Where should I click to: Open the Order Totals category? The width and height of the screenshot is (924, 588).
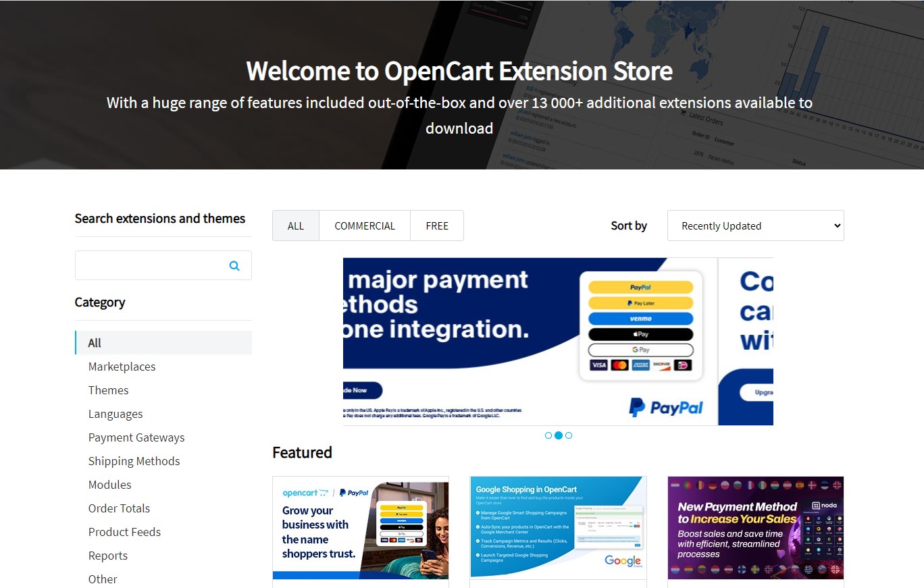120,508
